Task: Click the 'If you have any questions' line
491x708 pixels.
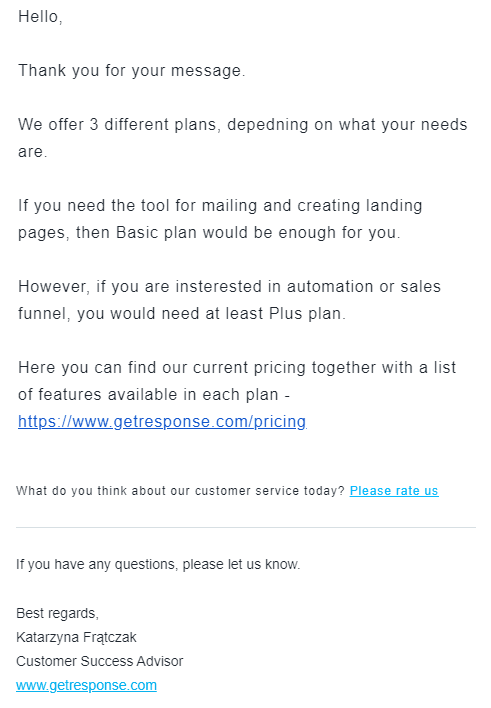Action: (158, 564)
